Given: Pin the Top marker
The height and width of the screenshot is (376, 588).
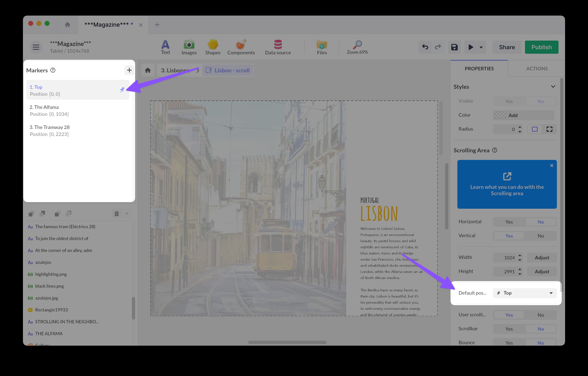Looking at the screenshot, I should tap(122, 90).
